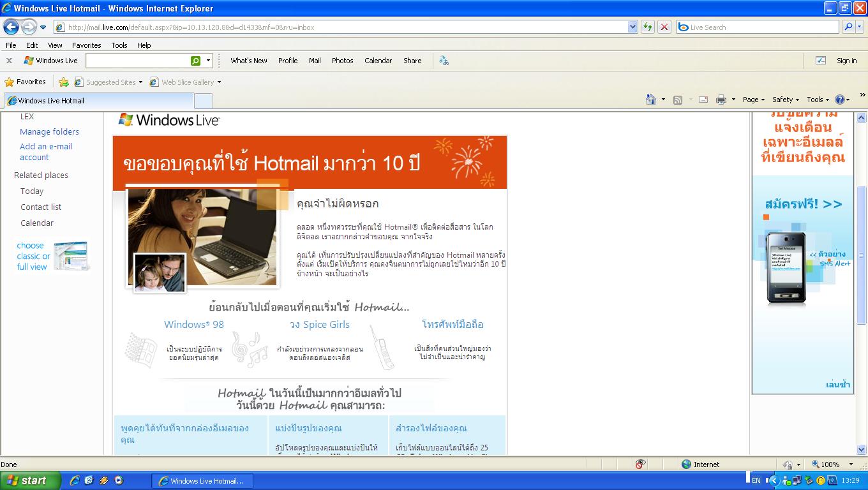Click the checkmark page icon beside Sign in

pos(821,61)
